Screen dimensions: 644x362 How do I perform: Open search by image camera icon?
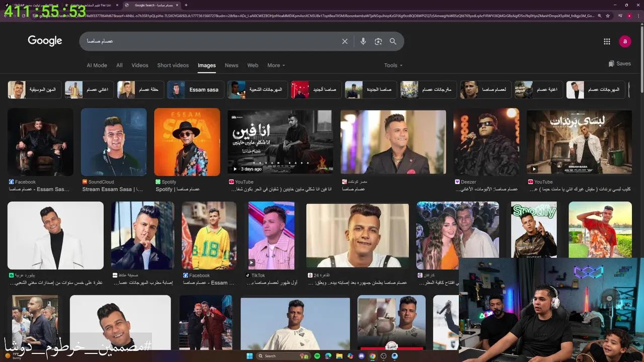[x=378, y=41]
